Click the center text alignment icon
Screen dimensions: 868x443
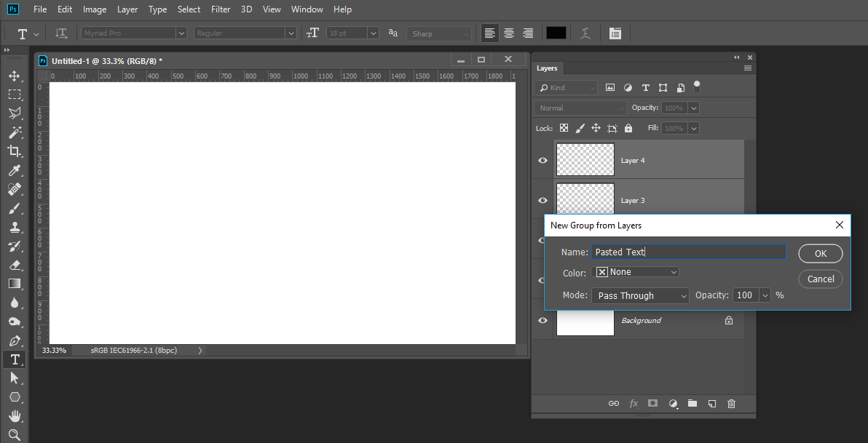509,33
